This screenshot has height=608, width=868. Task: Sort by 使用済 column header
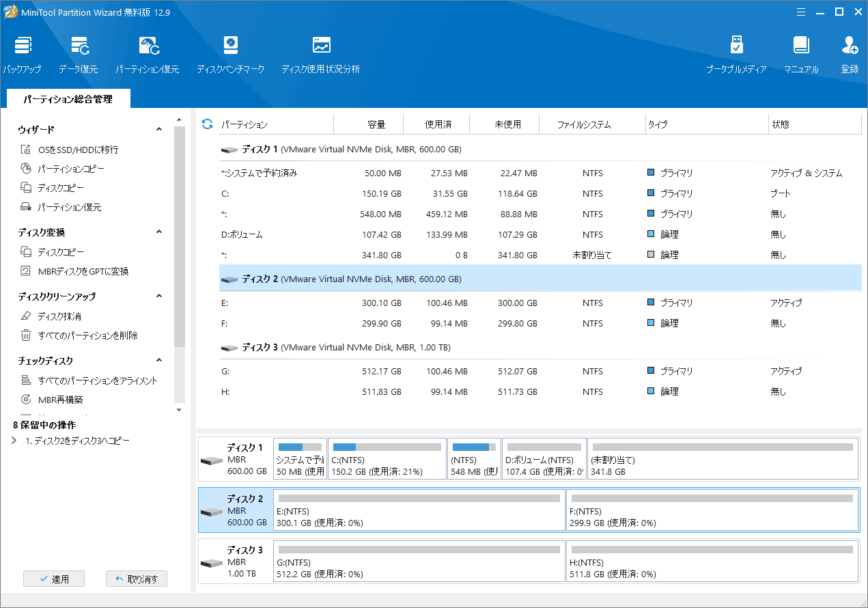[x=438, y=124]
